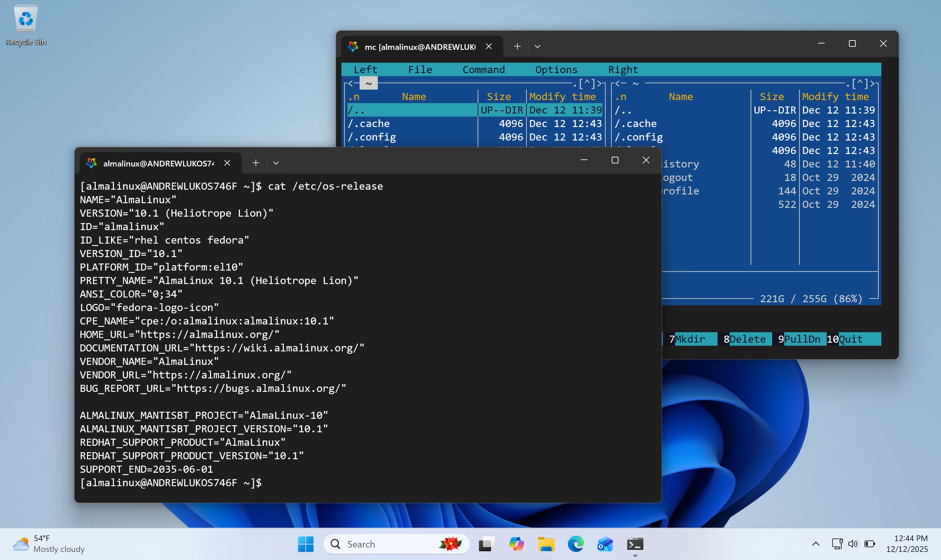This screenshot has height=560, width=941.
Task: Open the Options menu in Midnight Commander
Action: [x=556, y=69]
